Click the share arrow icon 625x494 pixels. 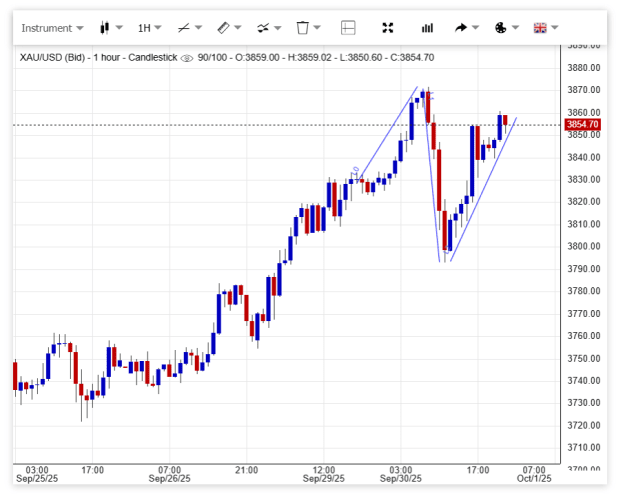pos(461,28)
